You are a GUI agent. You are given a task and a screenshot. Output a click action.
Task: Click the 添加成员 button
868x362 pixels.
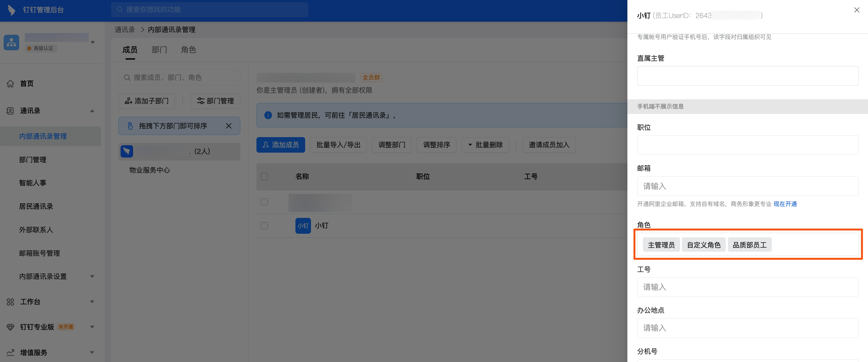(x=280, y=145)
